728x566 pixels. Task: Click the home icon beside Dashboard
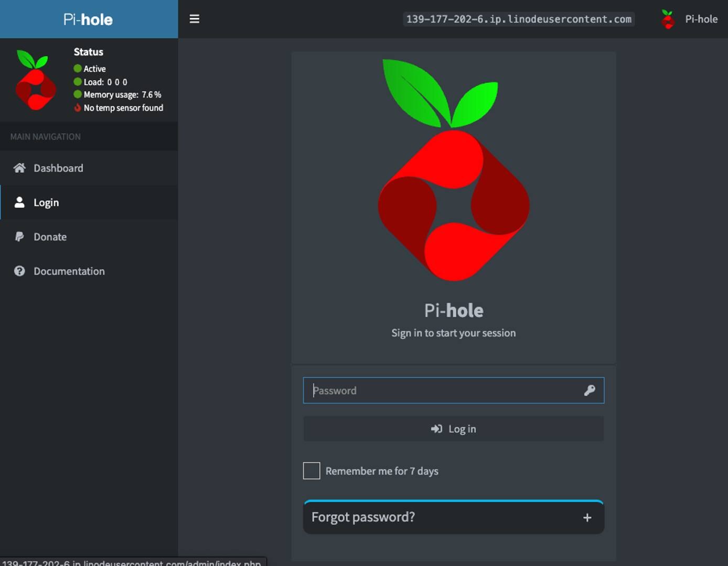point(19,168)
